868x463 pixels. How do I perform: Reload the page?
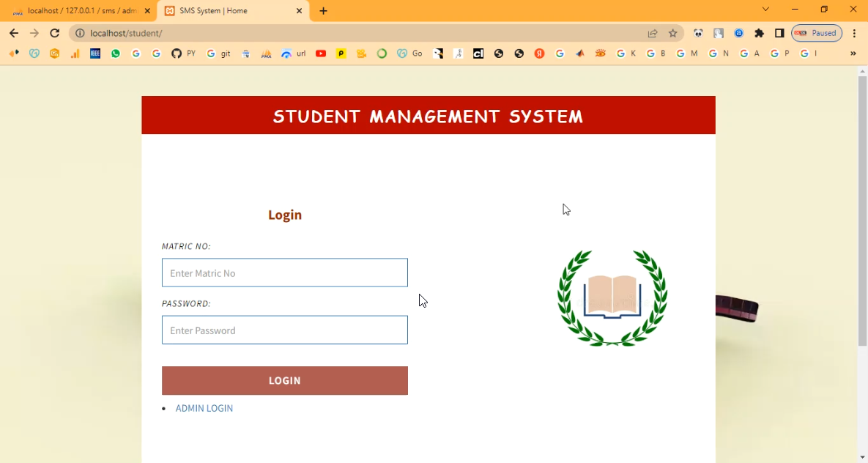tap(54, 33)
